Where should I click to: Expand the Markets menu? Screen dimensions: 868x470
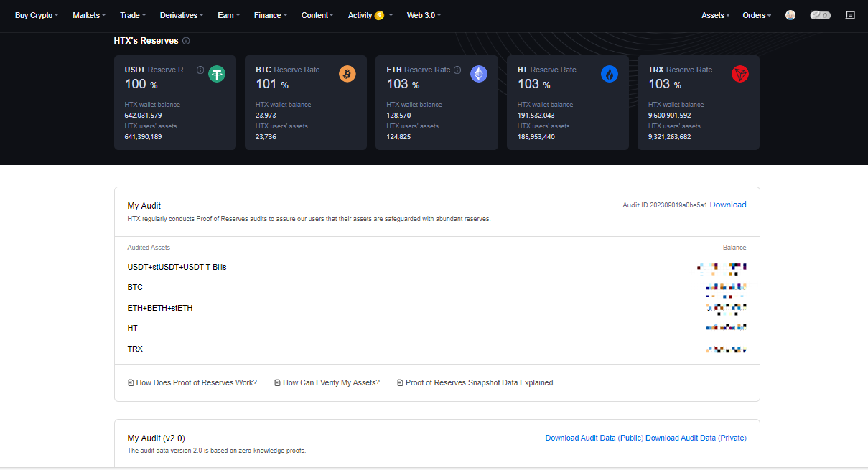click(x=89, y=15)
